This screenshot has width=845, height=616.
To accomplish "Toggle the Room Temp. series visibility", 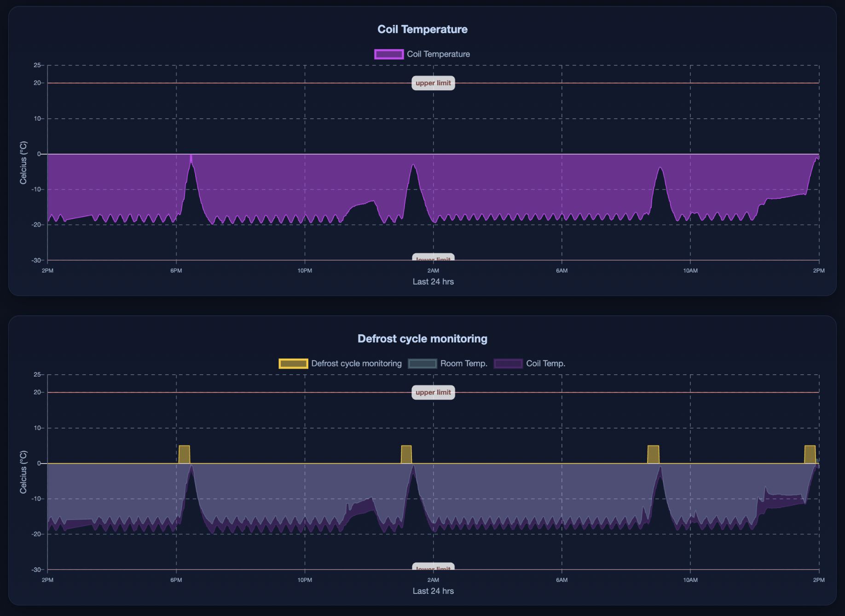I will point(463,363).
